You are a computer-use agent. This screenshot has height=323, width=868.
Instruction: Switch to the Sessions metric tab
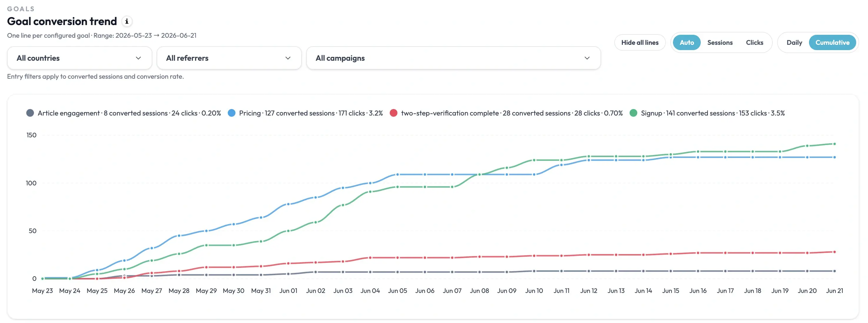click(720, 43)
